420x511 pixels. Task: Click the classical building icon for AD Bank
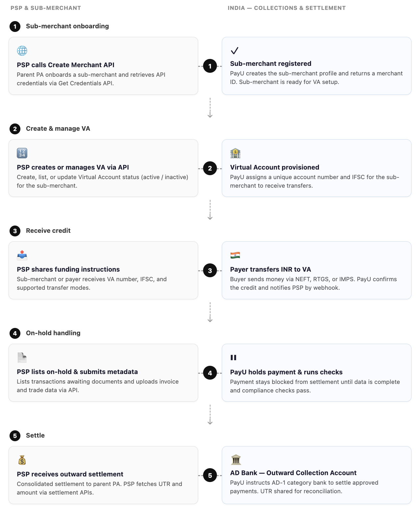pos(236,460)
